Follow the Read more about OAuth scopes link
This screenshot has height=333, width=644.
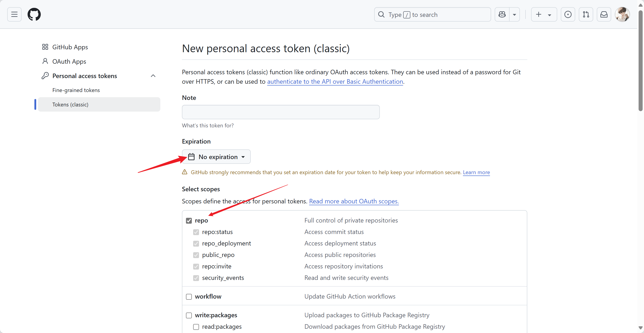354,201
